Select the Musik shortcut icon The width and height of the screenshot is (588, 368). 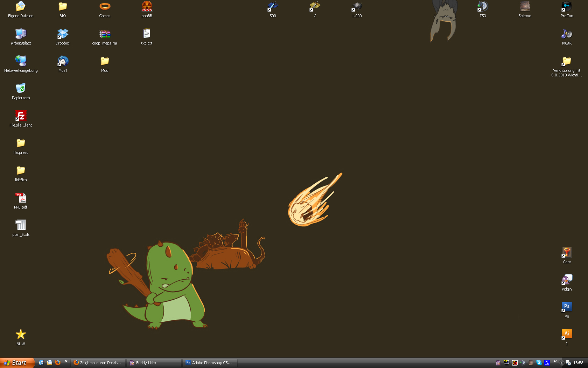coord(567,34)
